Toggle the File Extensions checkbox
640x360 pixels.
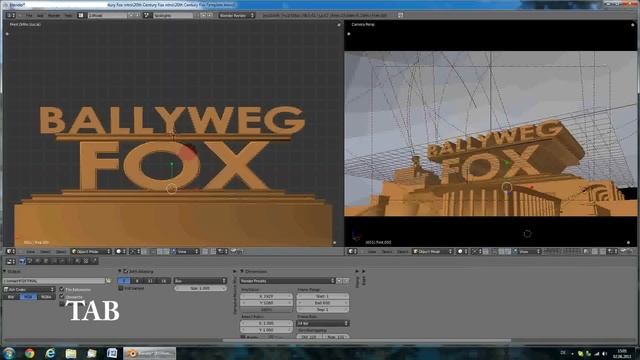[62, 289]
